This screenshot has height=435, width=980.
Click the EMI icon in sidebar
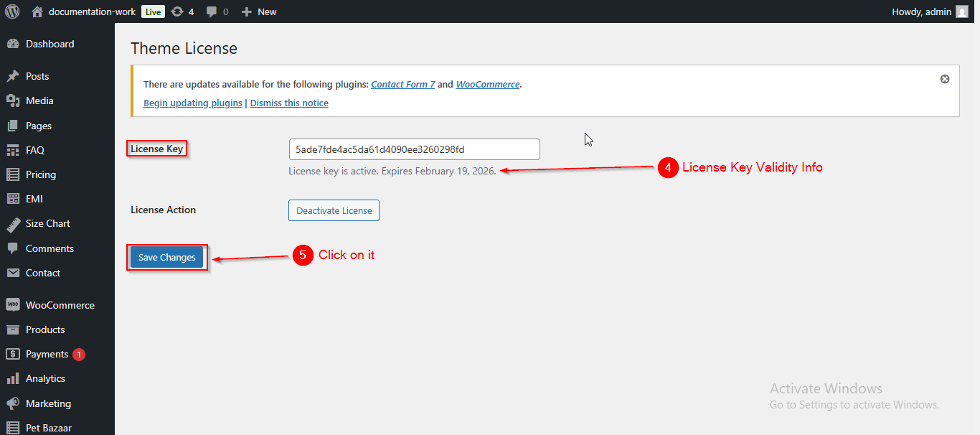point(13,199)
